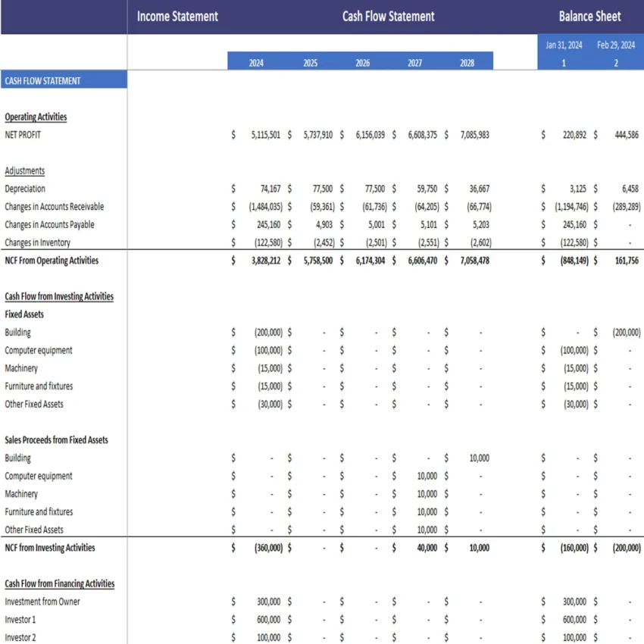Open the Cash Flow Statement tab

tap(389, 16)
